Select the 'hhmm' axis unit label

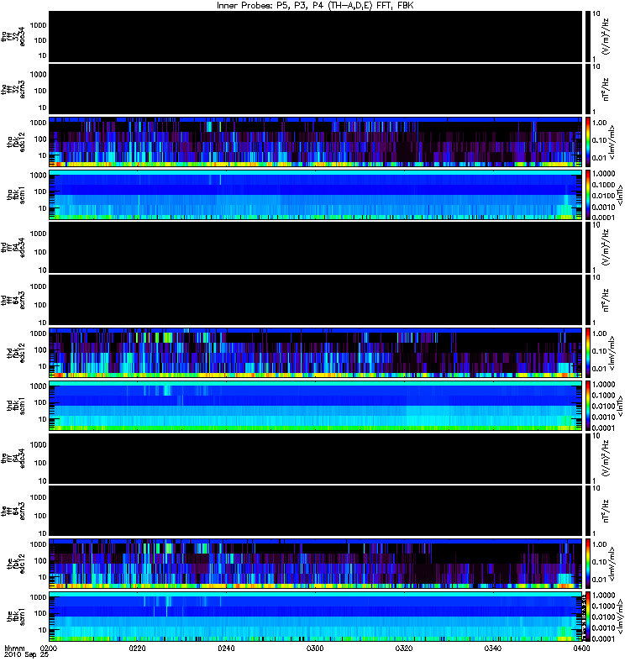pos(14,648)
